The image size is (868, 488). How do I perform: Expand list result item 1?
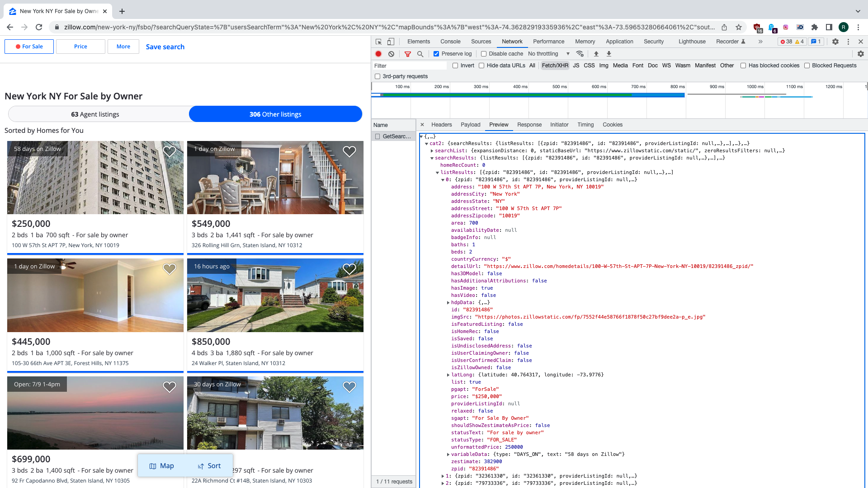[x=443, y=476]
